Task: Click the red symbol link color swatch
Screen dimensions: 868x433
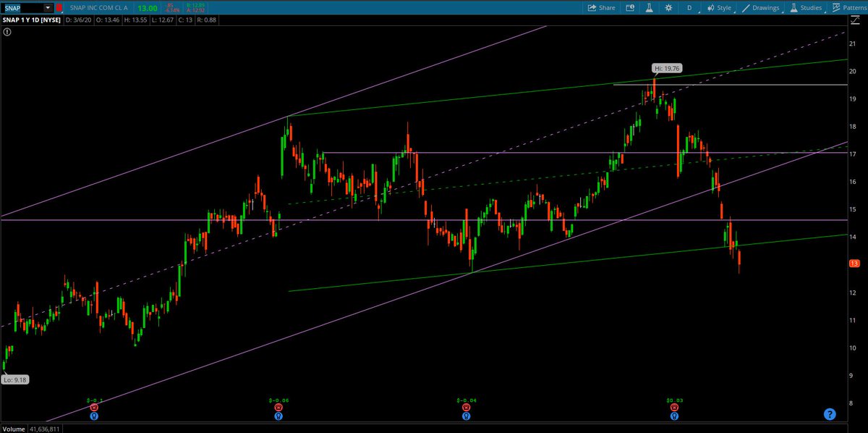Action: click(x=59, y=7)
